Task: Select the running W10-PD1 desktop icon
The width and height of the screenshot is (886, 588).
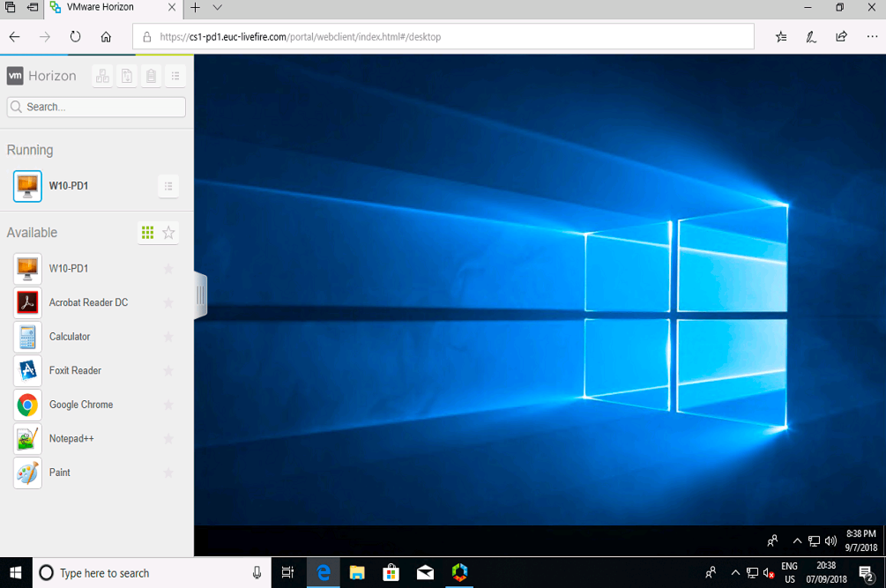Action: coord(27,186)
